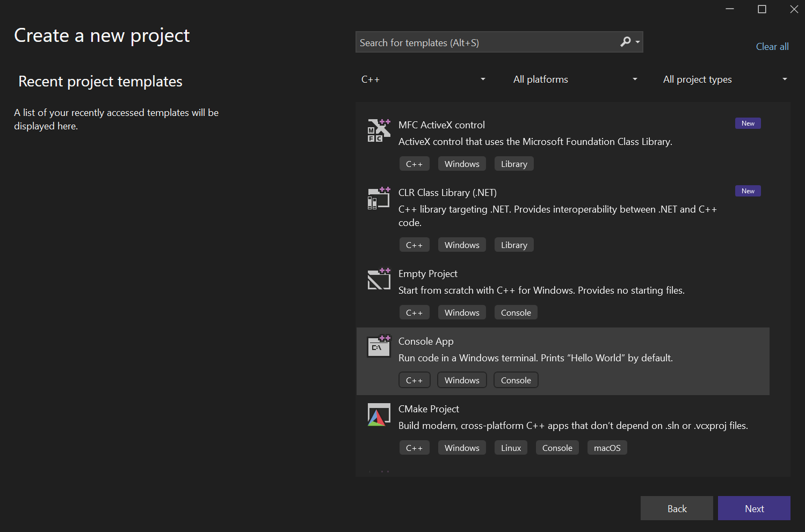Click the Windows tag under Console App
805x532 pixels.
click(462, 380)
